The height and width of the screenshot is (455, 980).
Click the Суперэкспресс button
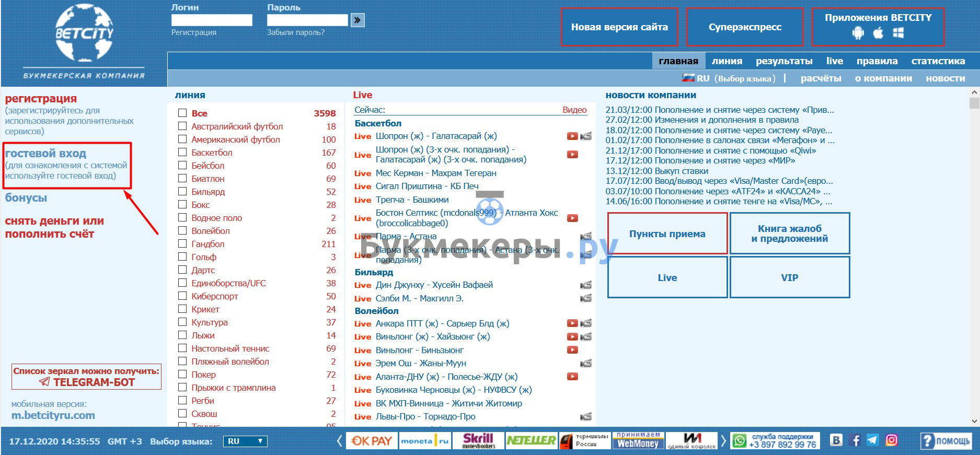(744, 27)
